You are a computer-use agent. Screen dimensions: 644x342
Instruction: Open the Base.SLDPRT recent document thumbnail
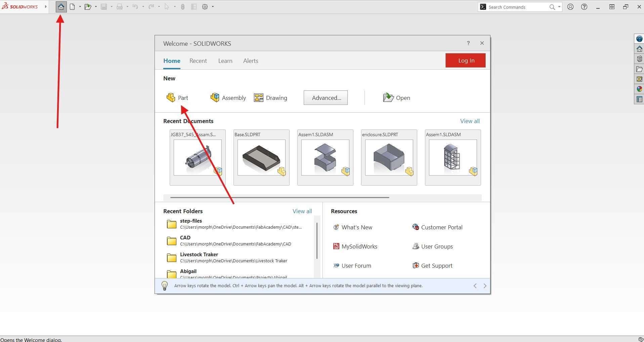(261, 157)
